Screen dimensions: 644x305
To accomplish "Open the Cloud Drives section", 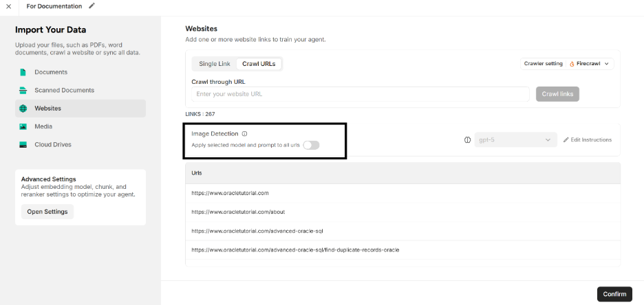I will pyautogui.click(x=80, y=145).
